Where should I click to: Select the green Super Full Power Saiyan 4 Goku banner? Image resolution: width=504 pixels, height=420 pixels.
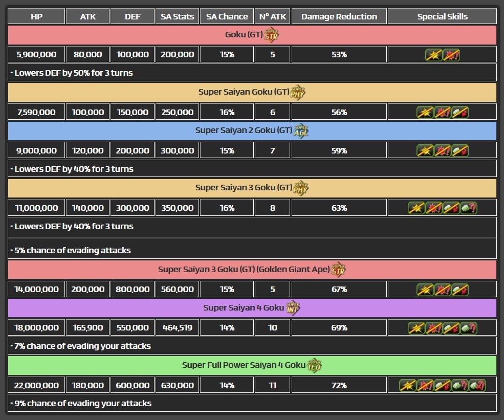pyautogui.click(x=252, y=365)
